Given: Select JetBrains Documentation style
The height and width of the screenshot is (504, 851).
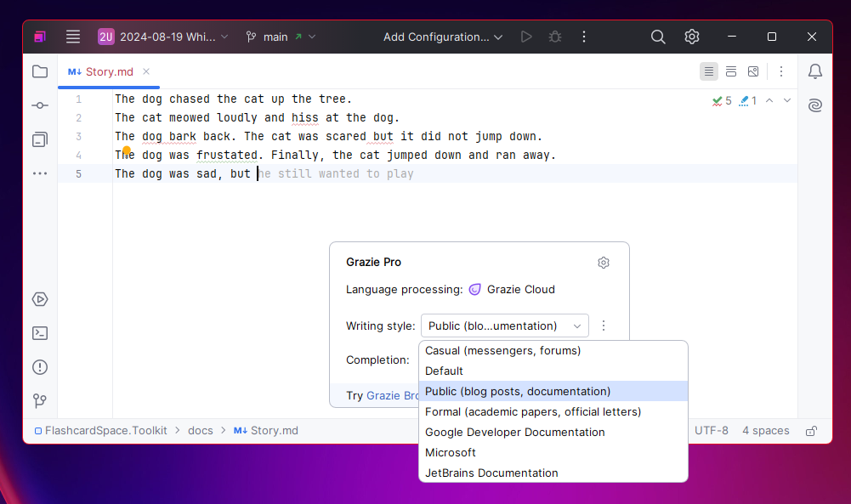Looking at the screenshot, I should coord(553,473).
